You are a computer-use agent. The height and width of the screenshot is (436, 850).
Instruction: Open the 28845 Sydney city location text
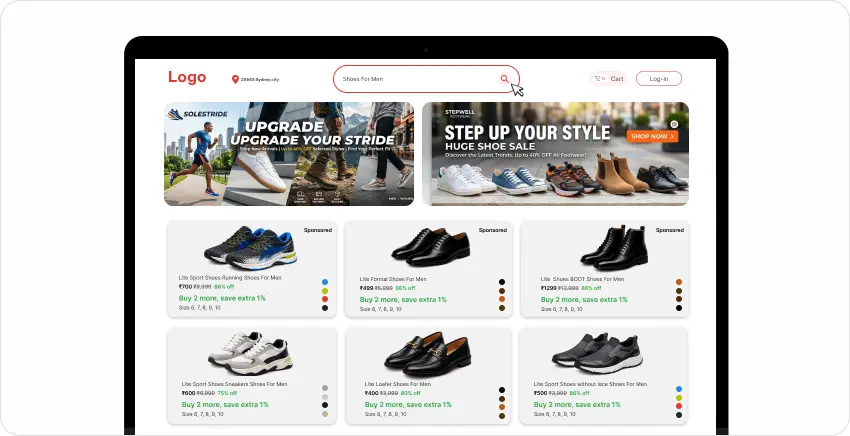[x=260, y=80]
